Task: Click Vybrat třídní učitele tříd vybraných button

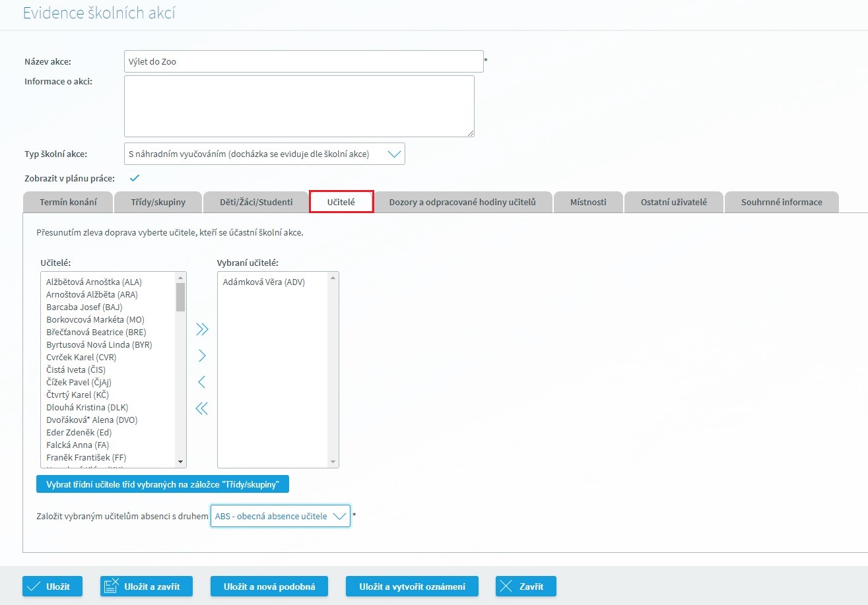Action: (x=162, y=484)
